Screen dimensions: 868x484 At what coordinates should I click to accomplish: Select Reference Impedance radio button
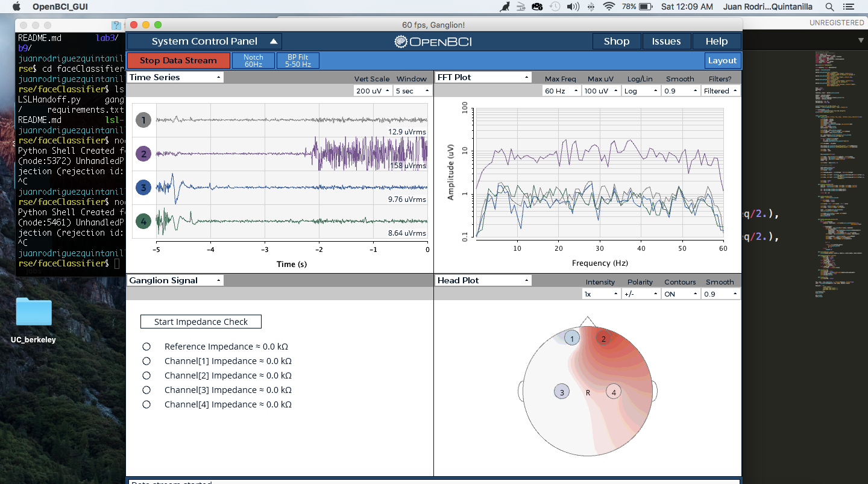[146, 347]
